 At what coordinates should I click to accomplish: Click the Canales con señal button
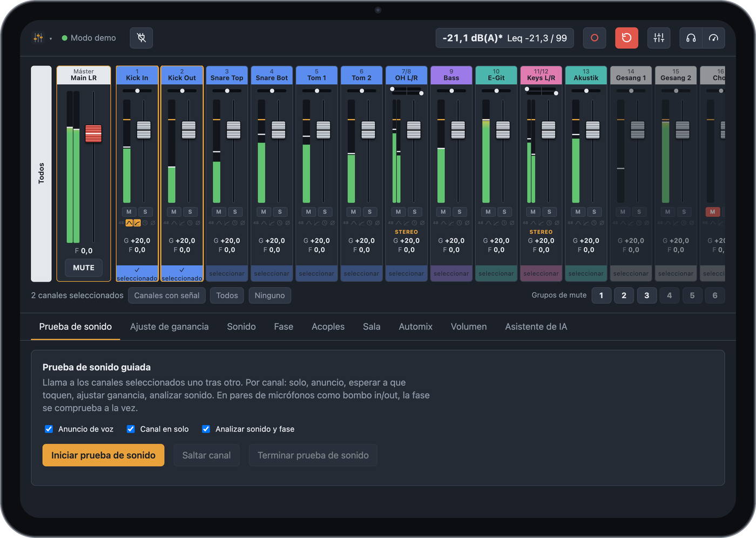167,295
